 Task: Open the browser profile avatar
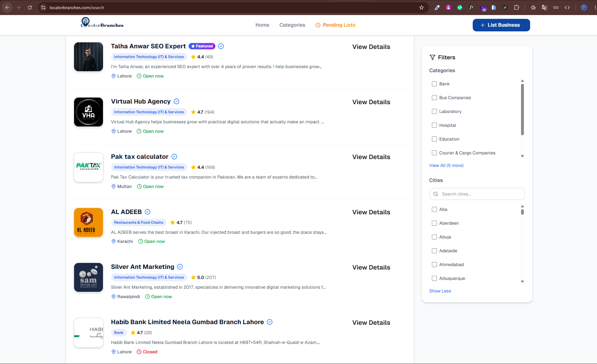pyautogui.click(x=584, y=8)
